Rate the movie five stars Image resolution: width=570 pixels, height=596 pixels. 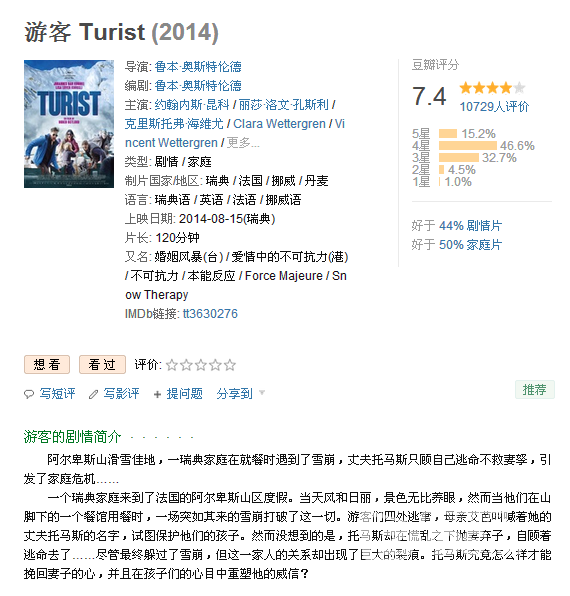click(x=230, y=365)
